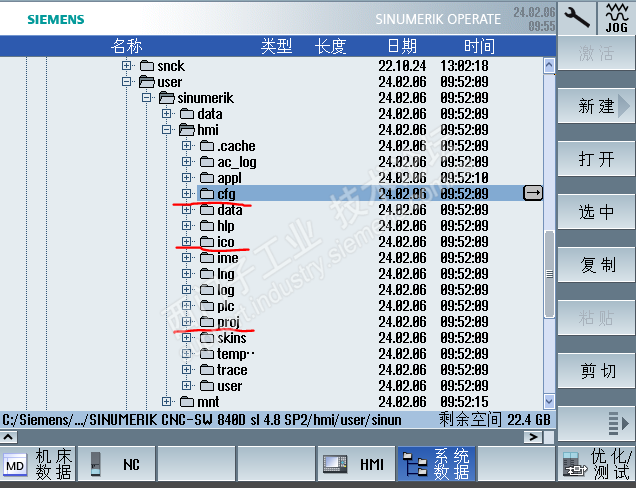Collapse the sinumerik folder node

click(146, 98)
